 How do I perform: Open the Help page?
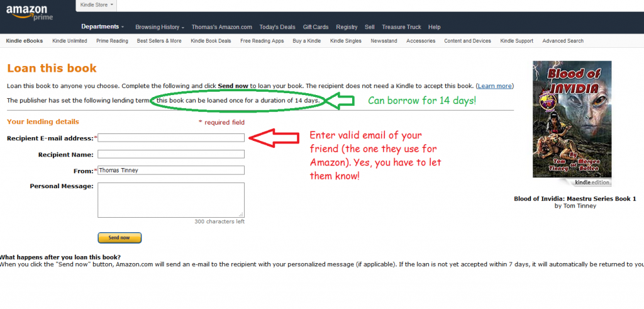434,27
